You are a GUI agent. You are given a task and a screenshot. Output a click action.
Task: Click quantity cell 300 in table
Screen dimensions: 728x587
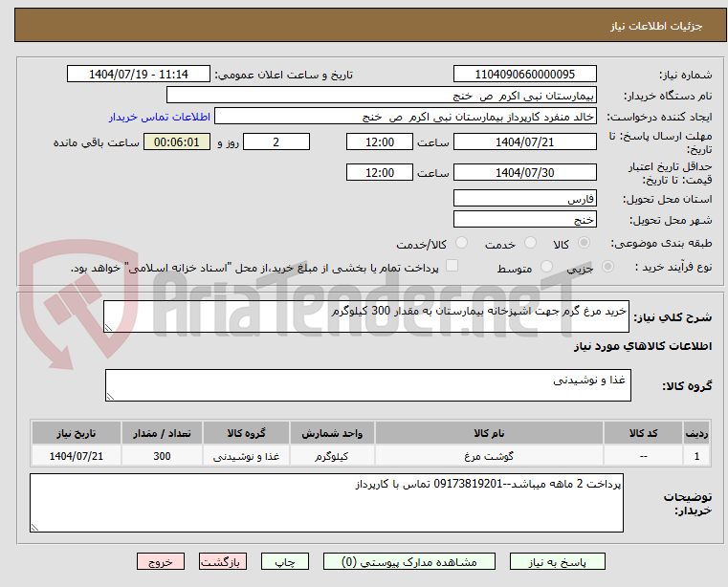[162, 456]
